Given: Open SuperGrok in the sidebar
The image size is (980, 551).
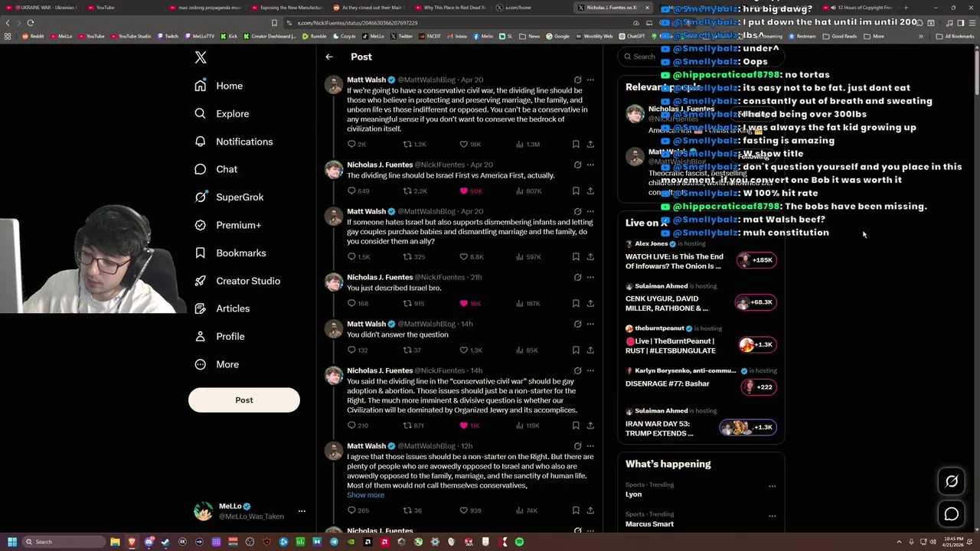Looking at the screenshot, I should (229, 197).
